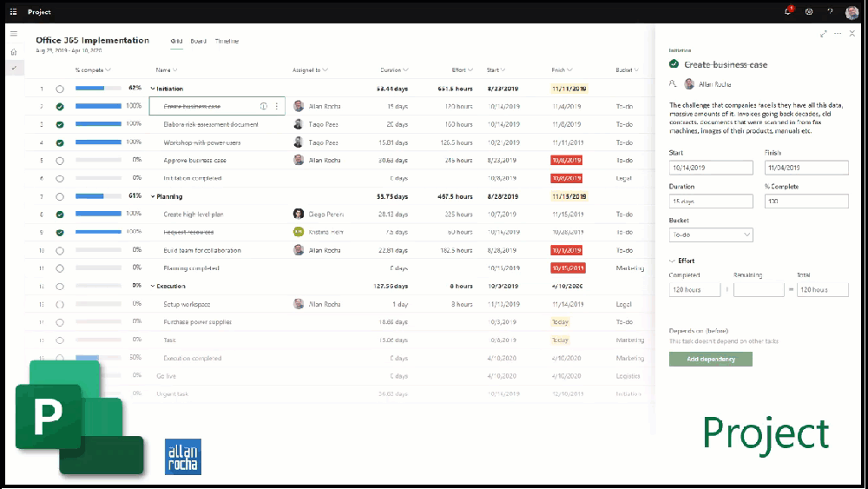Open the Duration column dropdown
Viewport: 868px width, 489px height.
coord(405,70)
